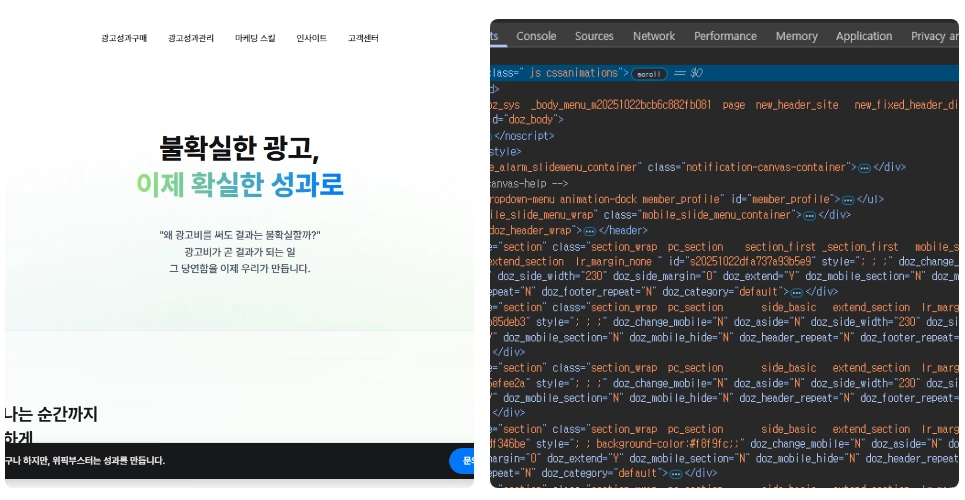The height and width of the screenshot is (500, 965).
Task: Select the 불확실한 광고, headline text
Action: coord(239,148)
